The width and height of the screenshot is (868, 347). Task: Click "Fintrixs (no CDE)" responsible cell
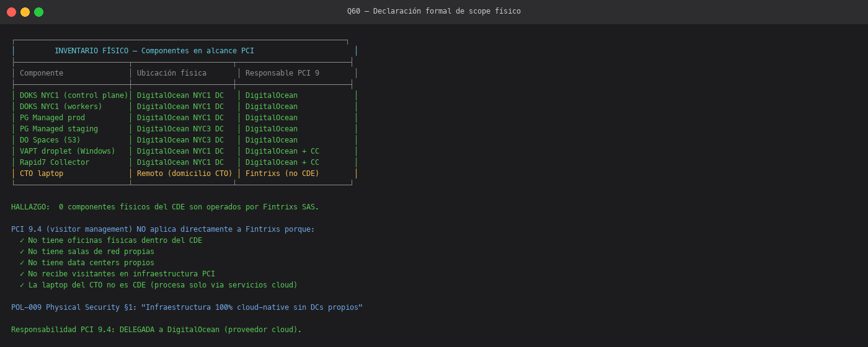point(282,173)
